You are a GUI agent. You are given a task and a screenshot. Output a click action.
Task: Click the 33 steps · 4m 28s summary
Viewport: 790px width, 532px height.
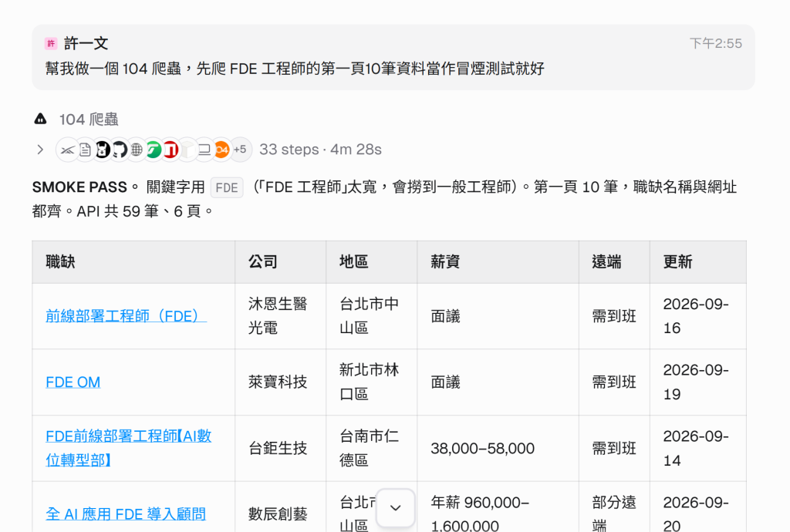(x=320, y=150)
